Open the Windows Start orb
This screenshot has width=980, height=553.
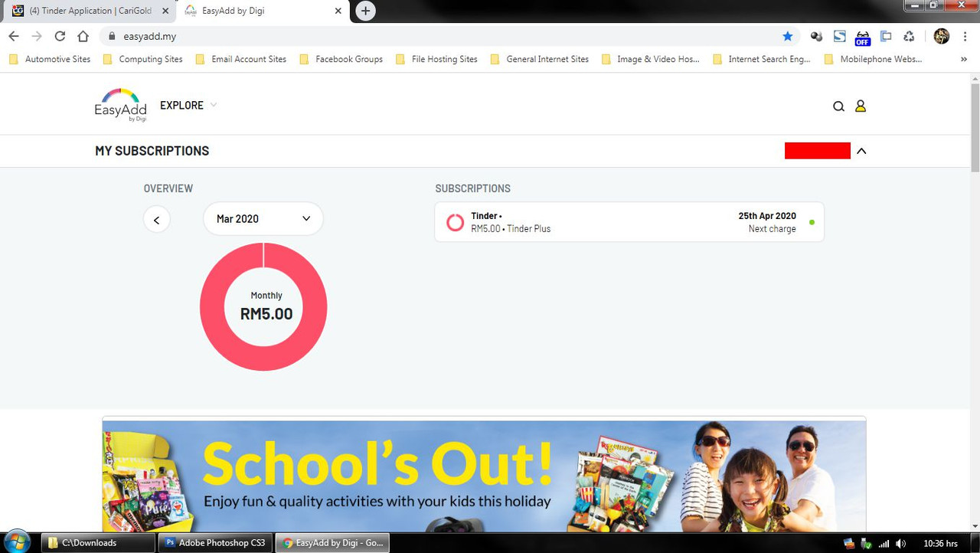click(x=17, y=542)
